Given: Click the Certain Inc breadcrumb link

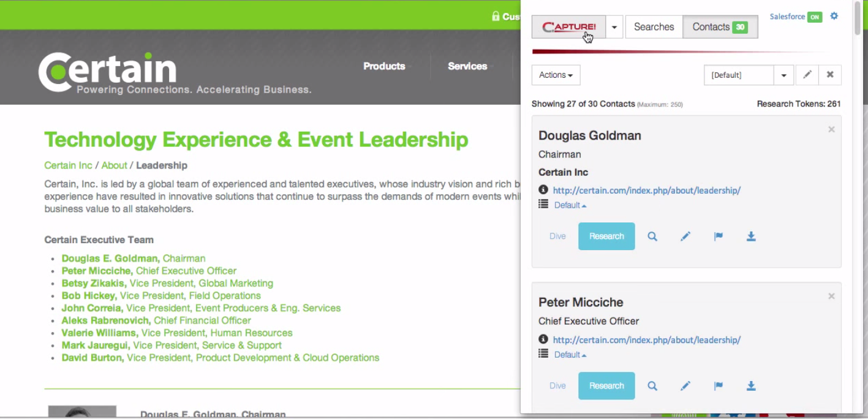Looking at the screenshot, I should [68, 165].
